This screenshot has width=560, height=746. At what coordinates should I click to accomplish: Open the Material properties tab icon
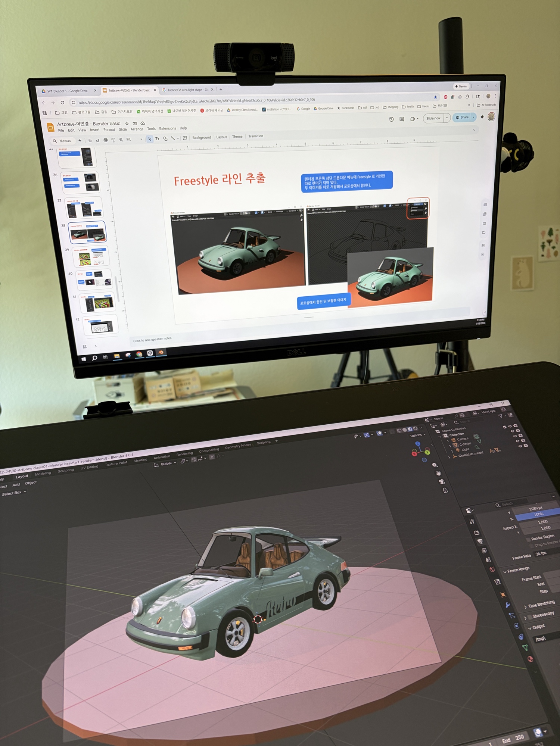click(x=530, y=659)
